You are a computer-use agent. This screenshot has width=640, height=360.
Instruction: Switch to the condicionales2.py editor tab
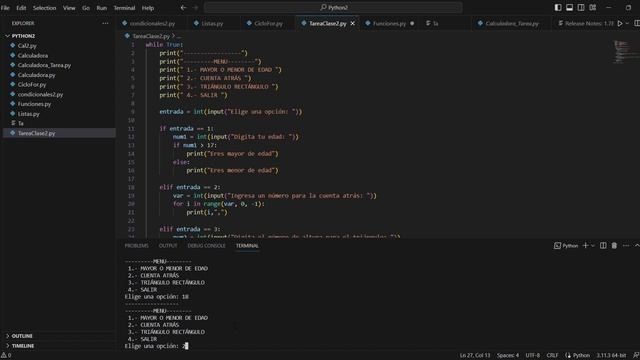tap(152, 24)
